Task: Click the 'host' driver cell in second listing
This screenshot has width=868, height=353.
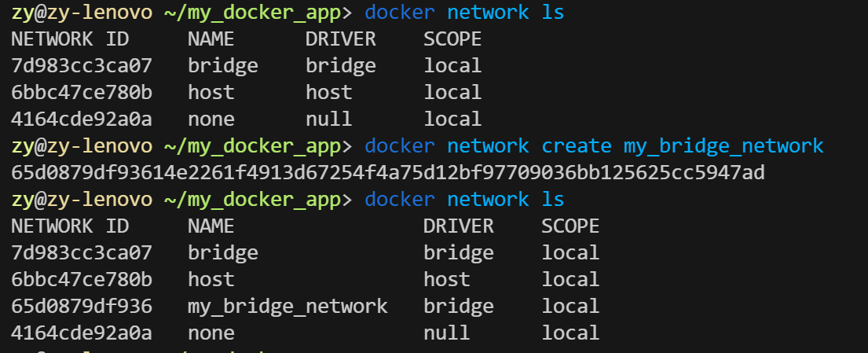Action: pos(447,279)
